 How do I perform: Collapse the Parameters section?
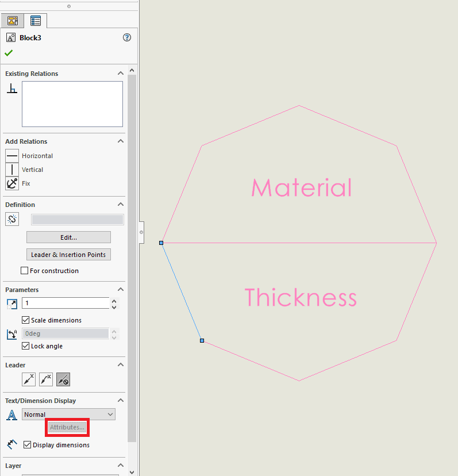(x=121, y=289)
